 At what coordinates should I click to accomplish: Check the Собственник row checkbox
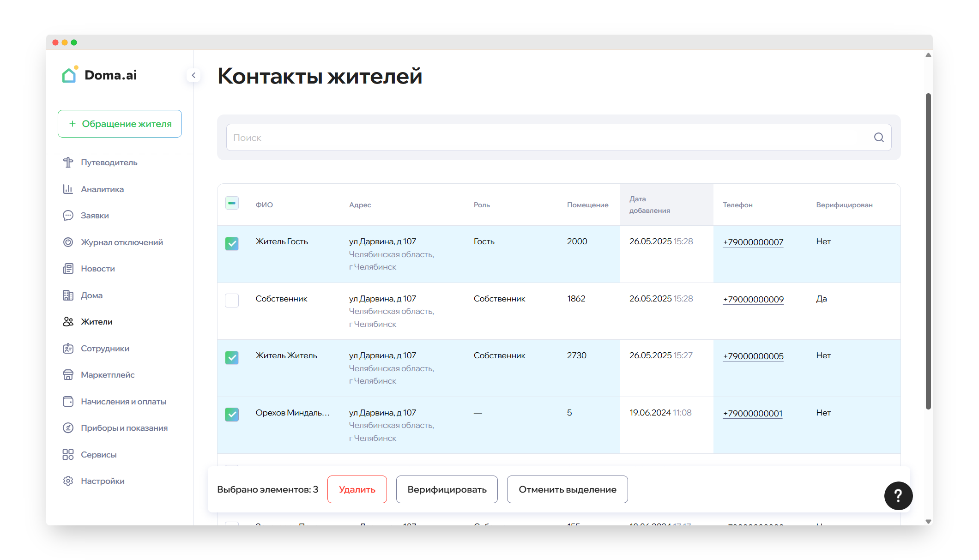click(x=232, y=301)
